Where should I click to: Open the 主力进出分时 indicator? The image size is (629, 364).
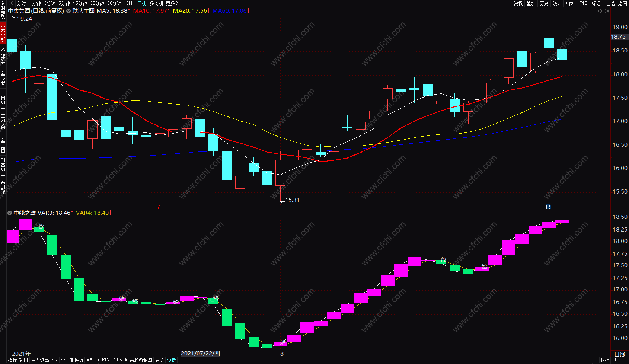45,360
